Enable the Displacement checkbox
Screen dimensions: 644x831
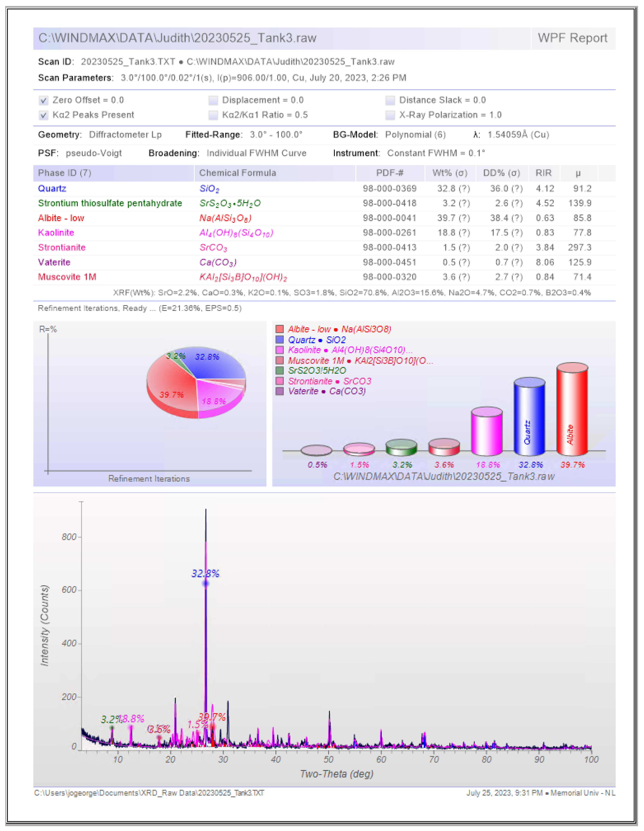[213, 100]
